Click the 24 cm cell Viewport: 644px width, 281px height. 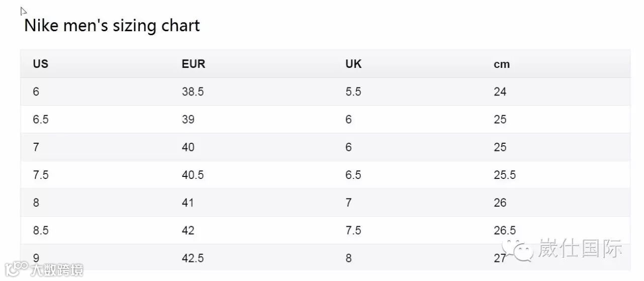click(500, 91)
